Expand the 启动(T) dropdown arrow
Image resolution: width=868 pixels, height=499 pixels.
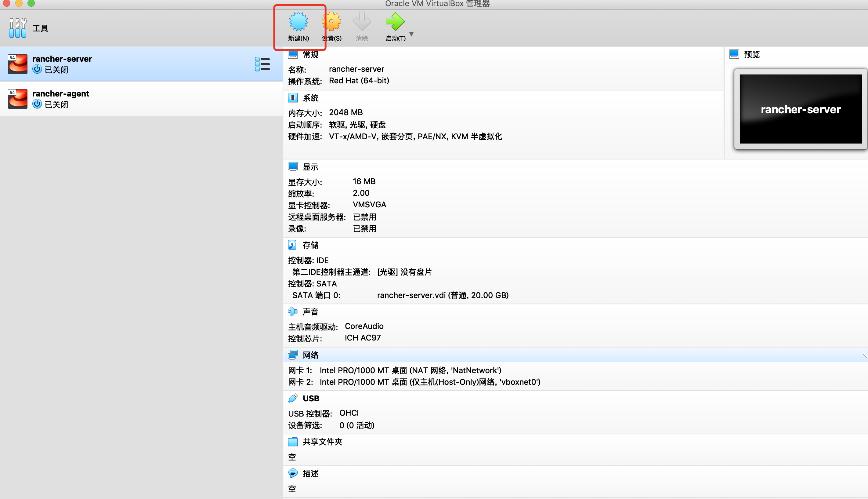click(412, 34)
